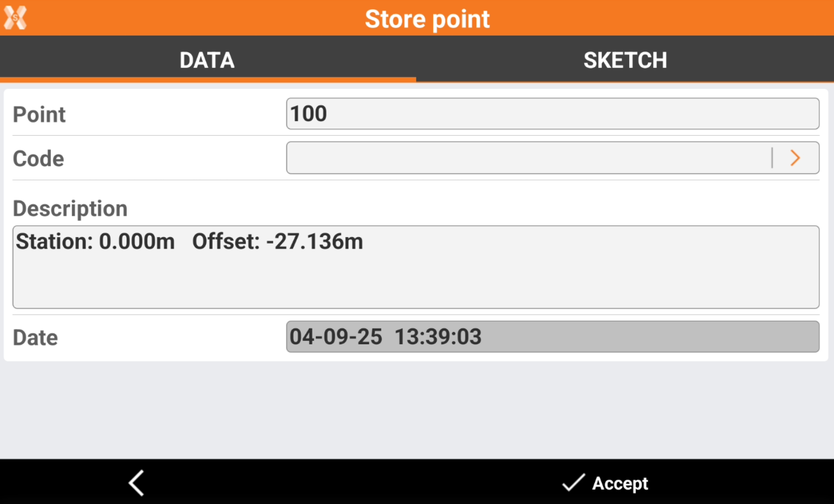Image resolution: width=834 pixels, height=504 pixels.
Task: Click the 'Offset: -27.136m' text
Action: 277,242
